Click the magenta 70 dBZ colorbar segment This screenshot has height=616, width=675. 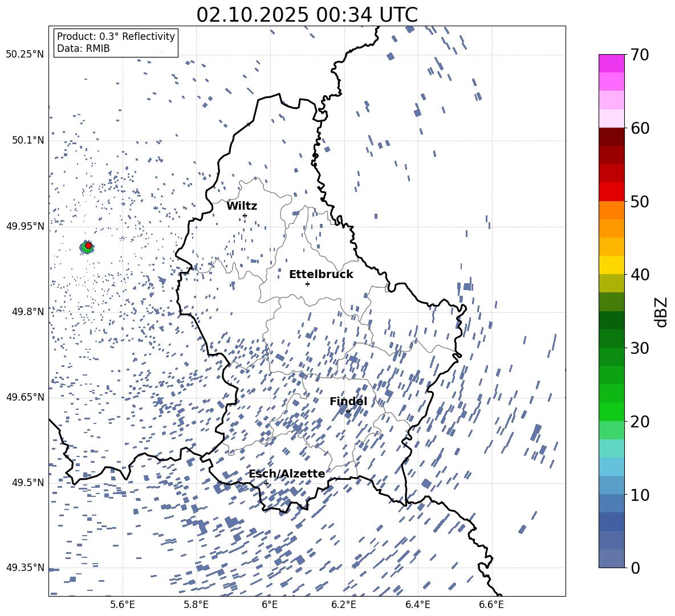pos(611,63)
